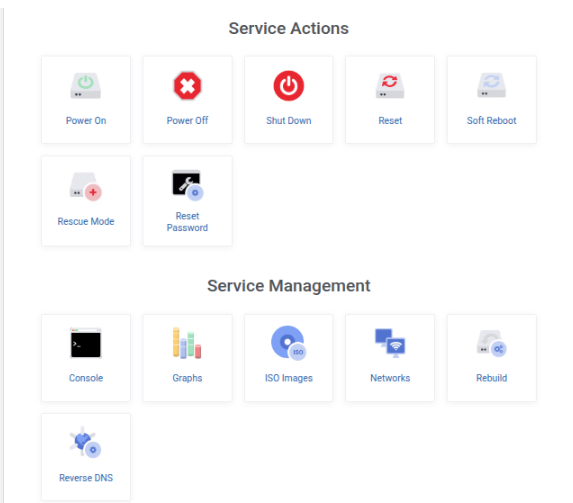Click the red Shut Down power icon
The width and height of the screenshot is (573, 503).
(289, 86)
